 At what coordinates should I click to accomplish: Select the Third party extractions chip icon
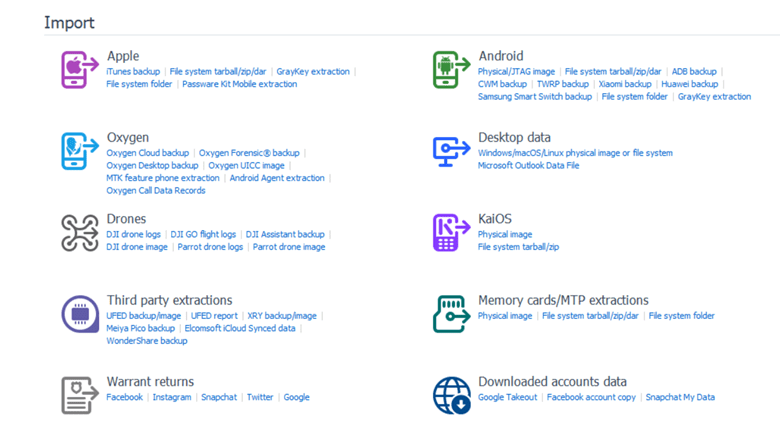[x=80, y=313]
